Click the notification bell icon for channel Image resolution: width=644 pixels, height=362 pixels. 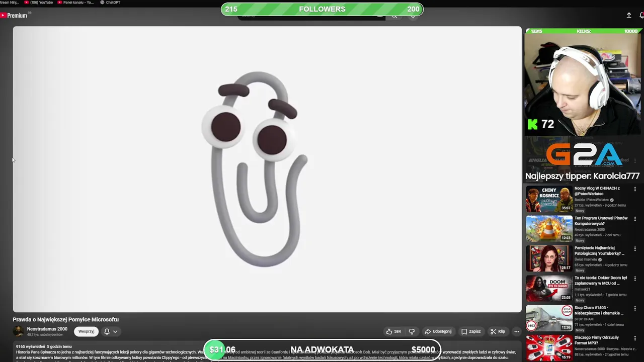107,331
